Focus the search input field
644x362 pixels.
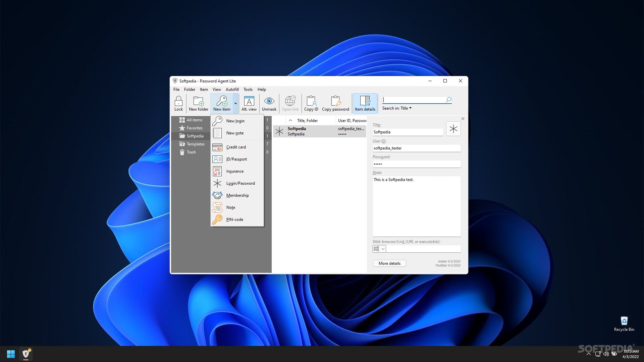(414, 100)
